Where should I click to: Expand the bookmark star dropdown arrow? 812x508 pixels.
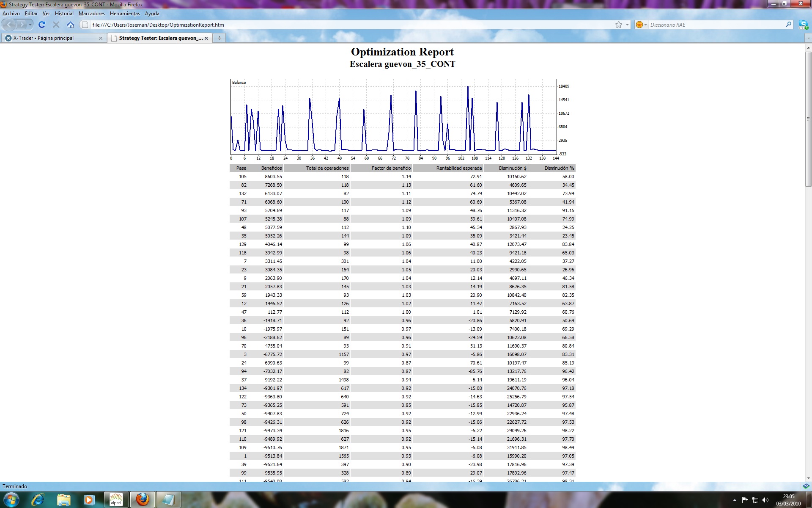pos(627,25)
